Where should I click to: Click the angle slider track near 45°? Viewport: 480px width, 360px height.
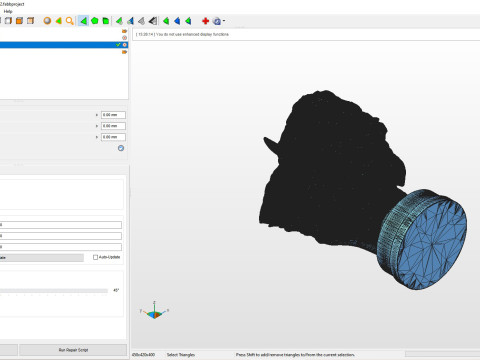click(54, 291)
